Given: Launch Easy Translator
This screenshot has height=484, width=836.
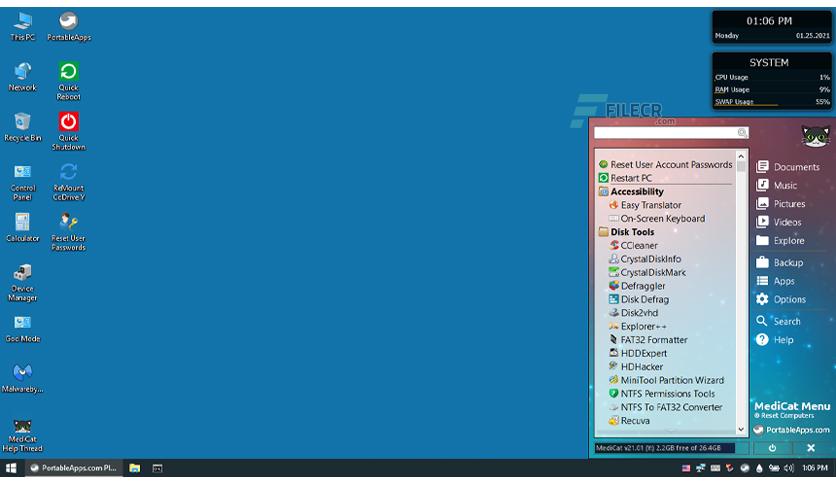Looking at the screenshot, I should point(645,205).
